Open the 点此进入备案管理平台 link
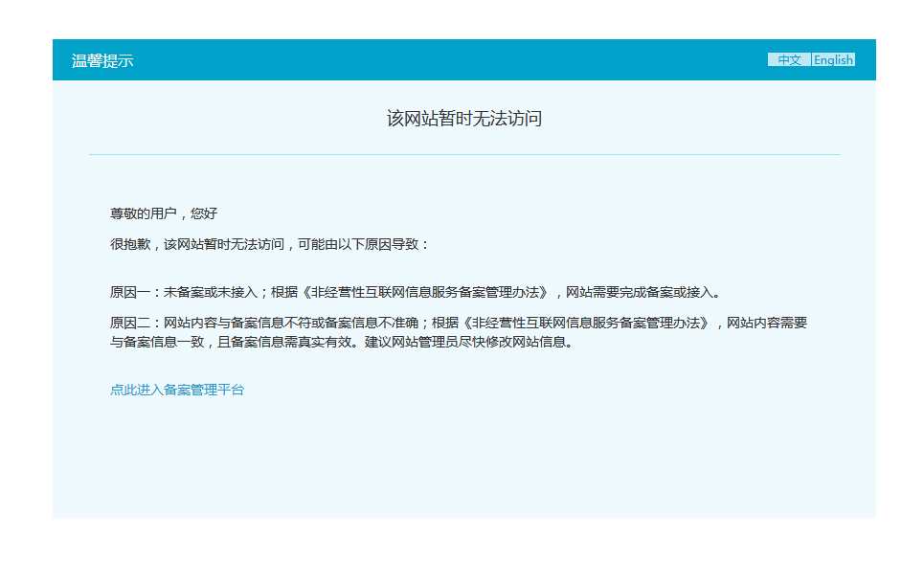This screenshot has height=582, width=924. coord(177,390)
